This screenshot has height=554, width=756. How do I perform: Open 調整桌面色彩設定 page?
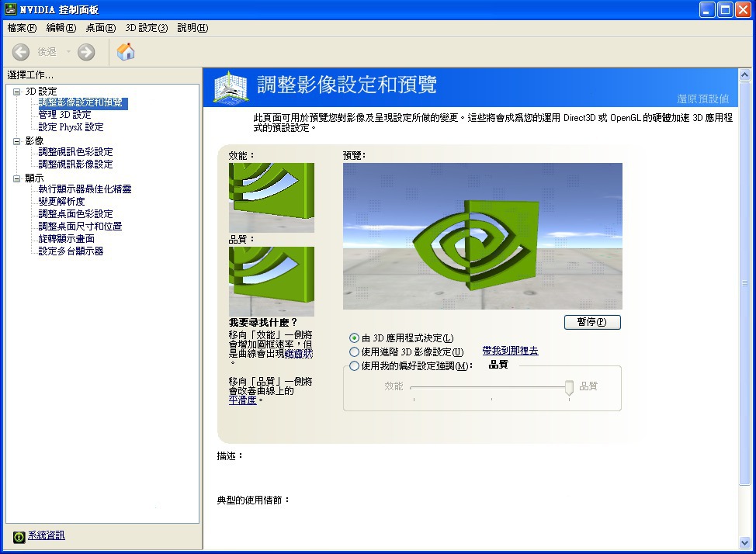point(76,214)
